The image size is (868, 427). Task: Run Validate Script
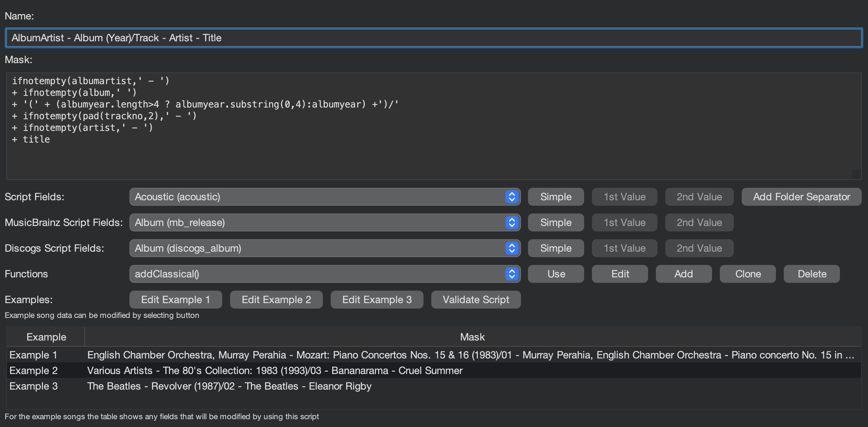coord(476,300)
